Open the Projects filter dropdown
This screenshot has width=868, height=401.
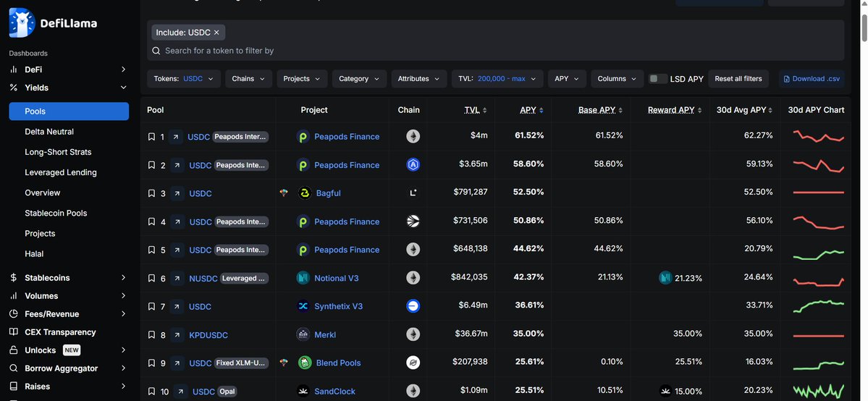pyautogui.click(x=303, y=79)
